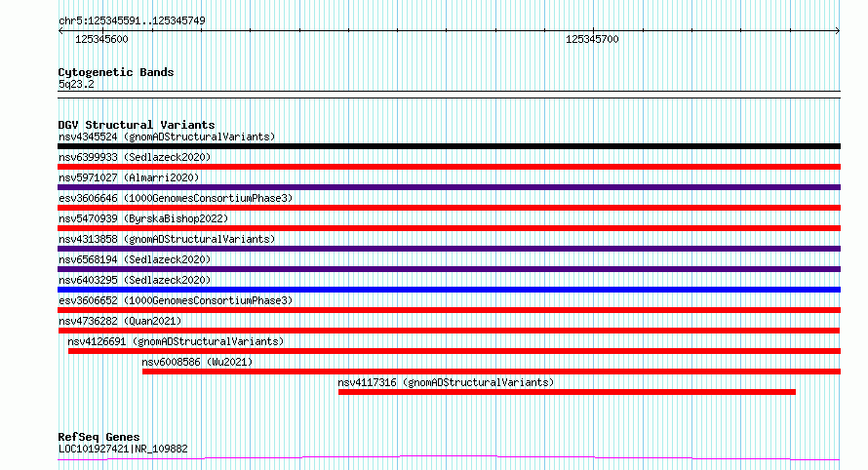The image size is (868, 470).
Task: Click the chr5:125345591..125345749 region label
Action: 132,20
